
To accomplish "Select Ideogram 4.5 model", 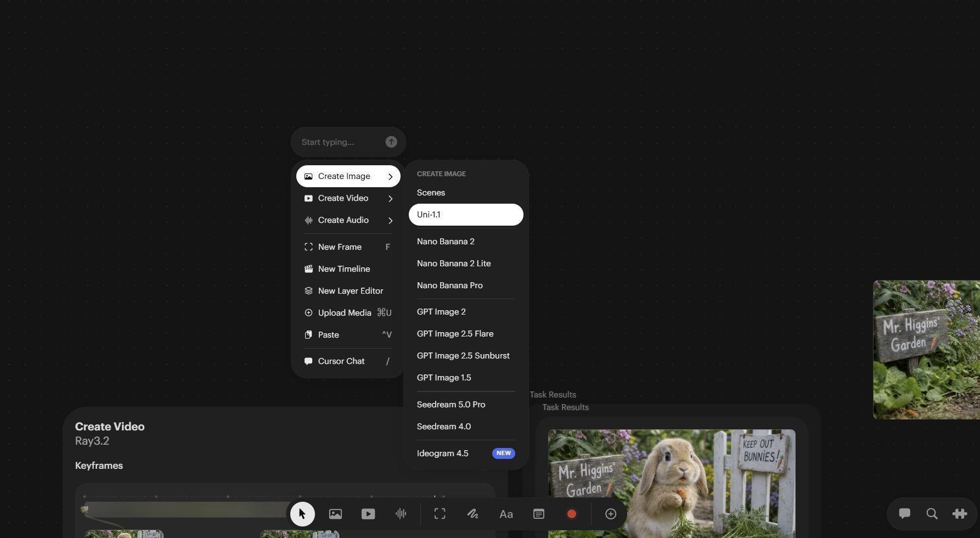I will pyautogui.click(x=466, y=453).
